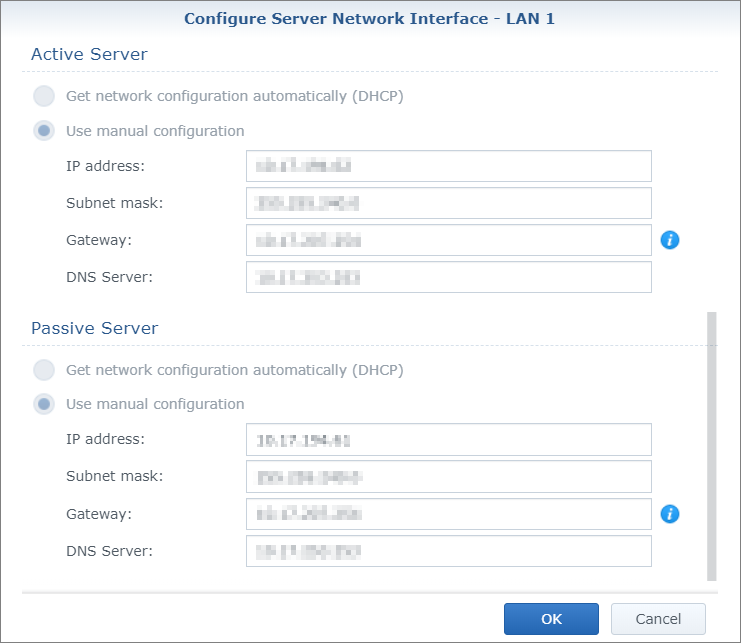Focus the Active Server Subnet mask field

(x=448, y=203)
